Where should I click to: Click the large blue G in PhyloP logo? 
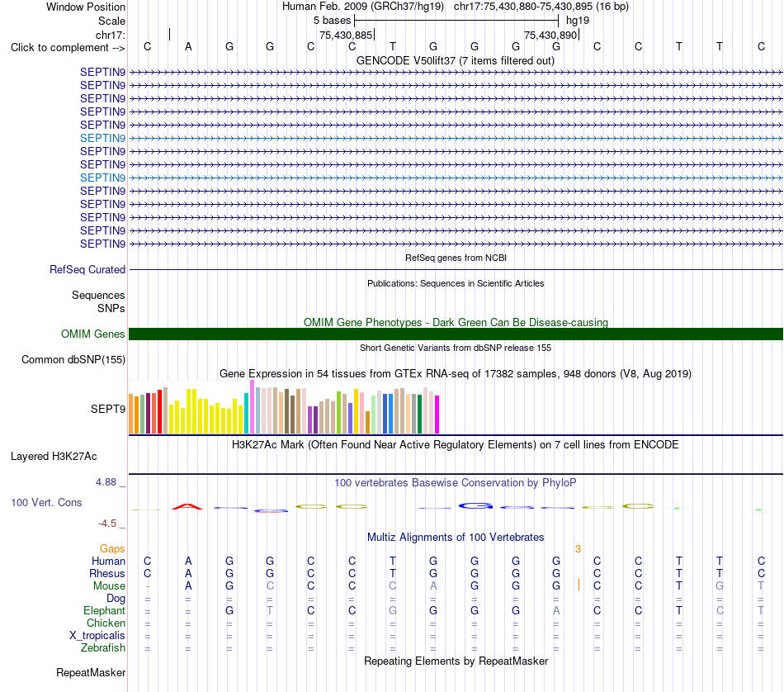[x=475, y=506]
